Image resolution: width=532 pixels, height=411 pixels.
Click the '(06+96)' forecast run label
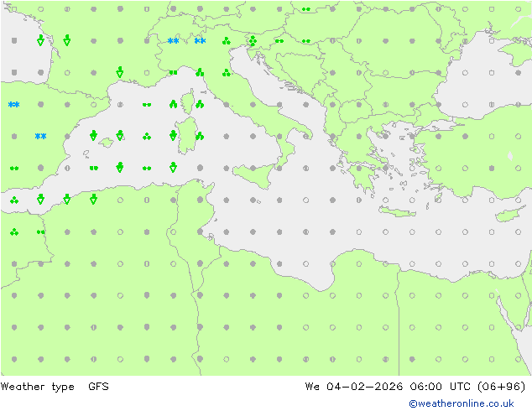(x=502, y=387)
